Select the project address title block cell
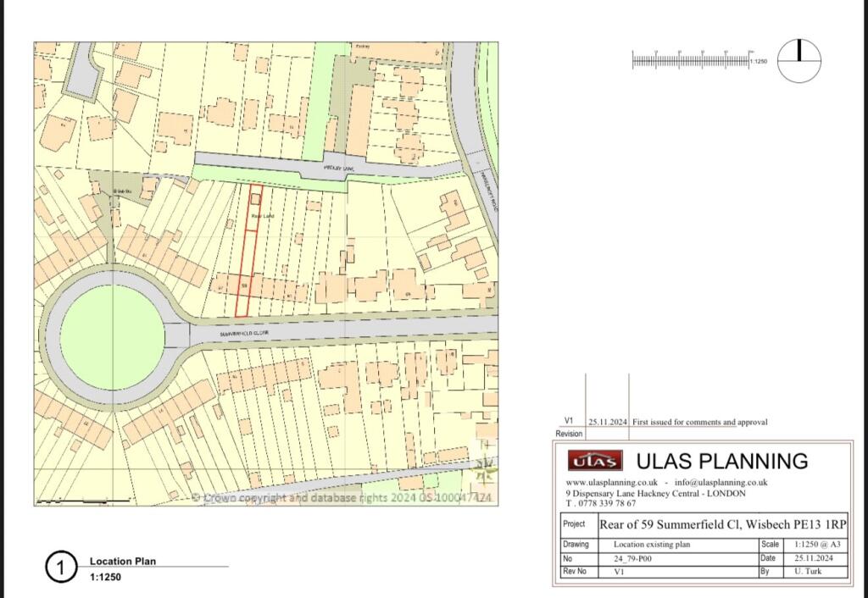The width and height of the screenshot is (868, 598). coord(722,524)
